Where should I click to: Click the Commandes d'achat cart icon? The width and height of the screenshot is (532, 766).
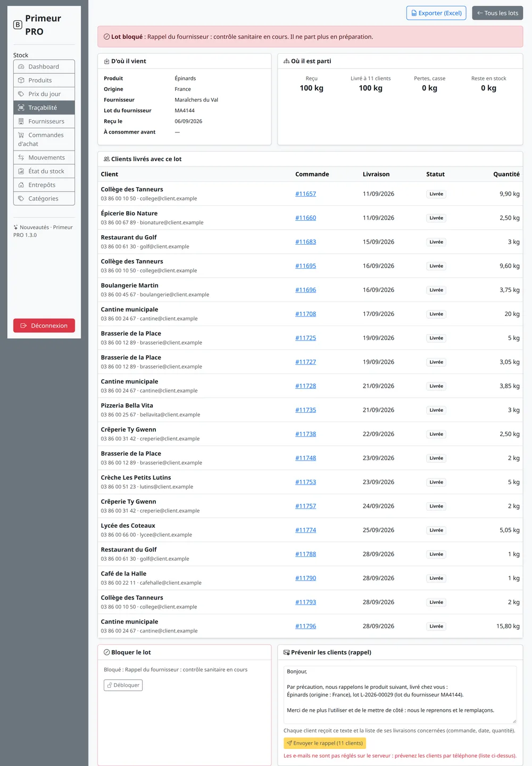coord(21,135)
